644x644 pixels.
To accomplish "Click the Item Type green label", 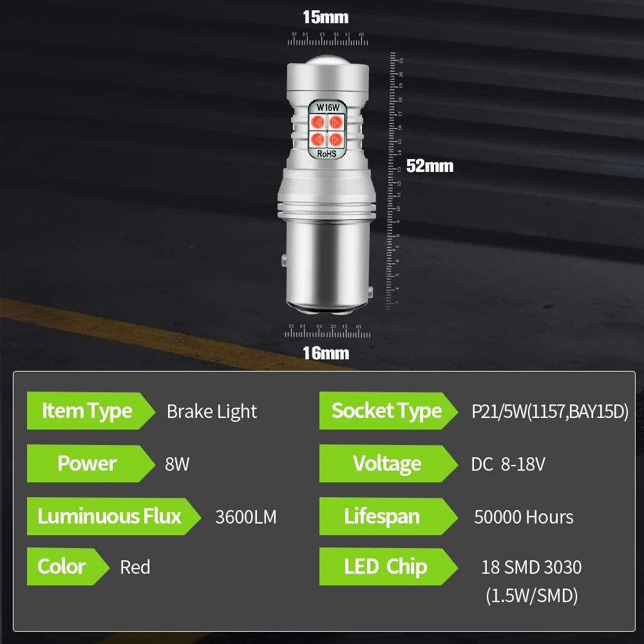I will point(91,411).
